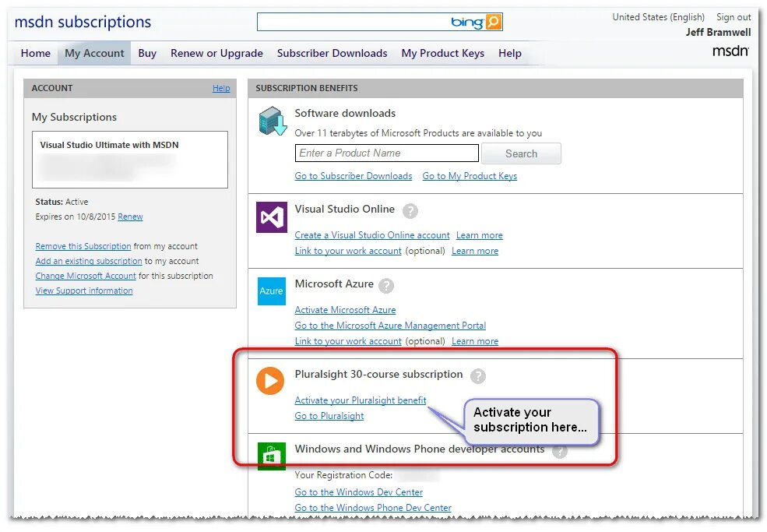Select the My Account tab
This screenshot has height=532, width=767.
click(94, 53)
